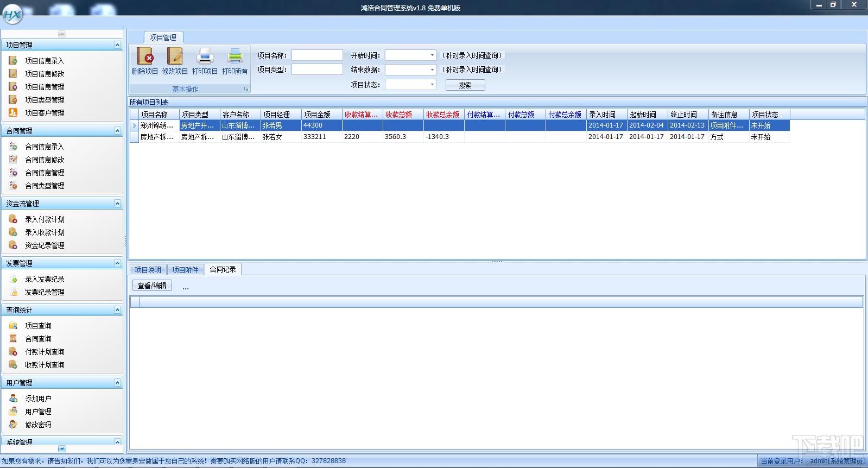Sort by 录入时间 column header
Image resolution: width=868 pixels, height=468 pixels.
tap(607, 115)
